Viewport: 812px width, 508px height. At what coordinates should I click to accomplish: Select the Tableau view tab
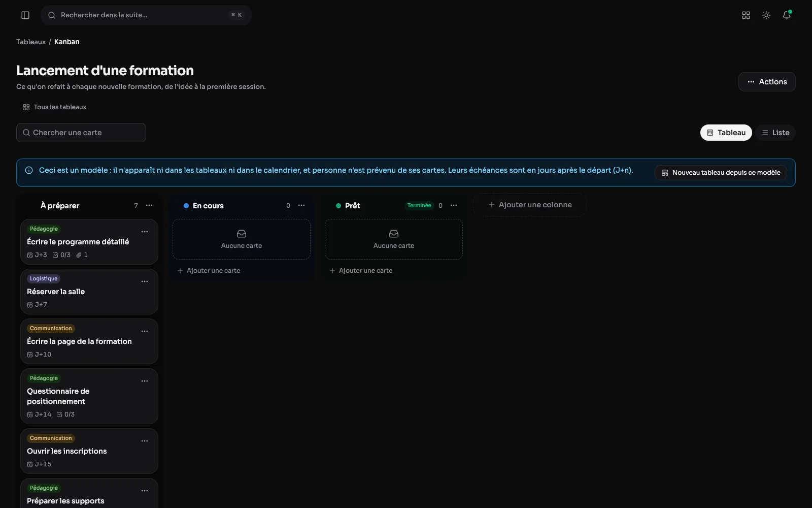pos(726,133)
